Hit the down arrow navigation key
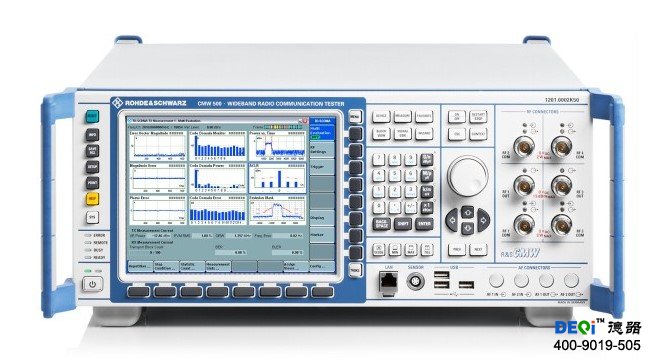The image size is (649, 360). [x=467, y=228]
